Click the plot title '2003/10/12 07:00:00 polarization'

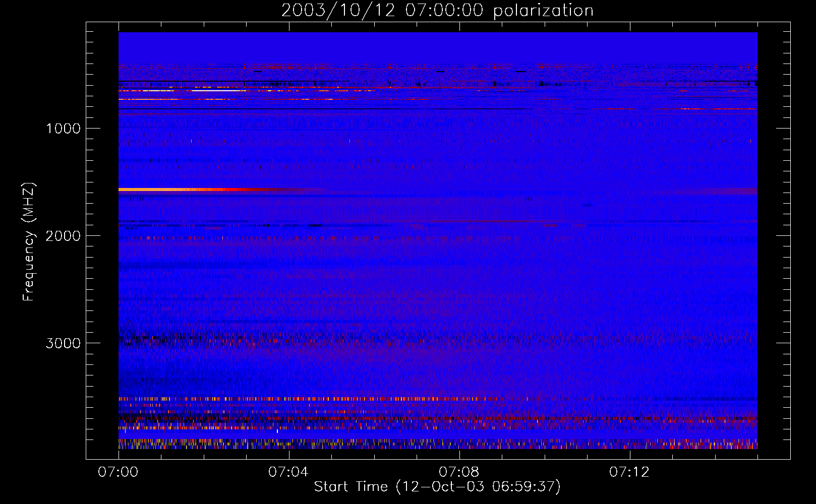pos(437,11)
